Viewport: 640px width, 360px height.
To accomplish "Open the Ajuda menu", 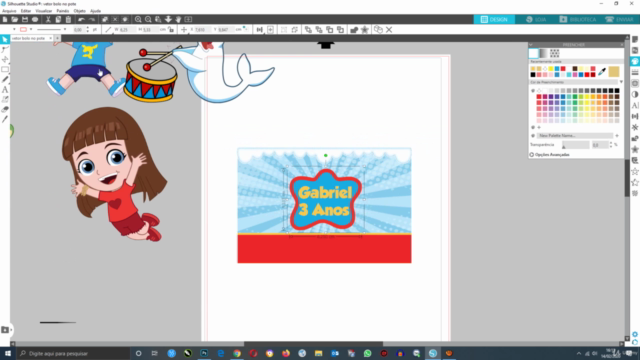I will tap(95, 11).
